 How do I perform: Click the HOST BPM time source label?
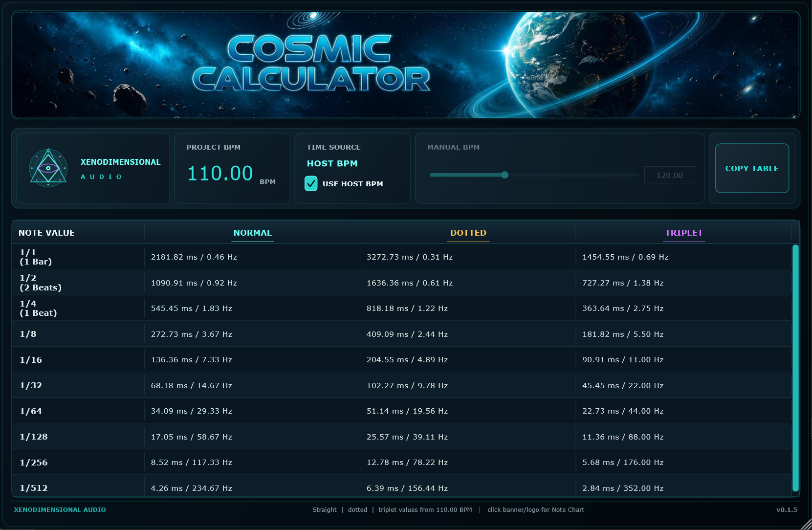[x=332, y=164]
